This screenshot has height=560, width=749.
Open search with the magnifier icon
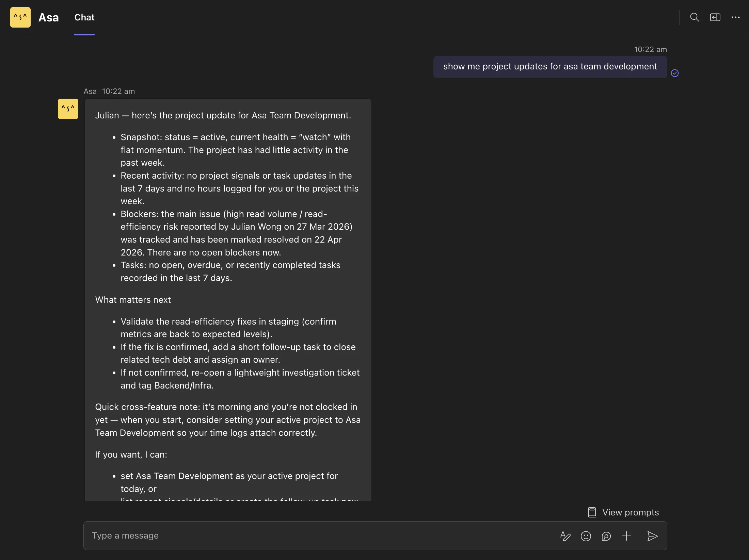coord(694,17)
